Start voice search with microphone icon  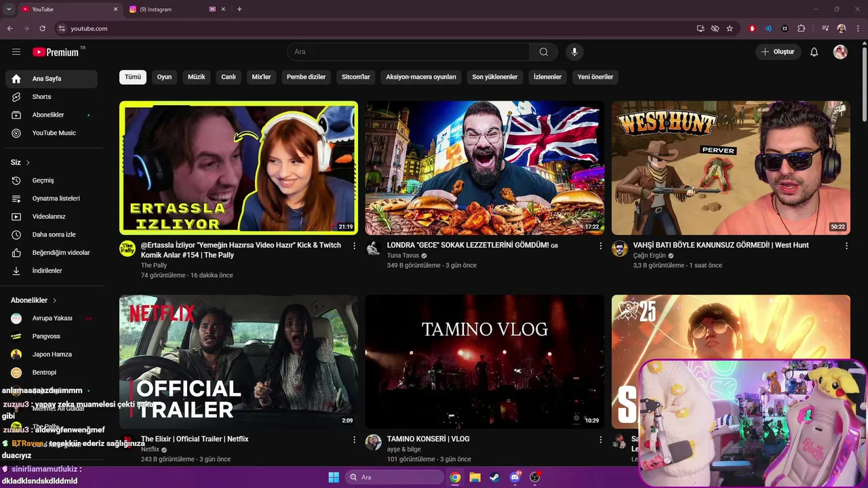[x=574, y=52]
